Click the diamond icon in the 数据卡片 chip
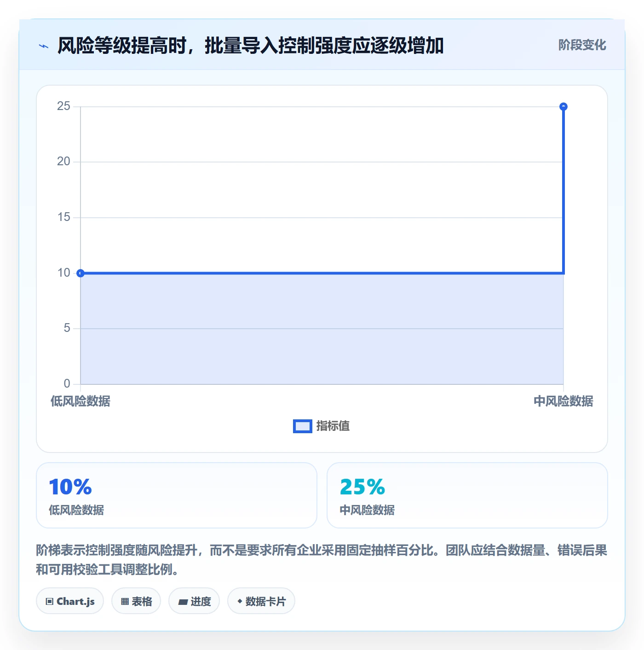 (x=240, y=601)
